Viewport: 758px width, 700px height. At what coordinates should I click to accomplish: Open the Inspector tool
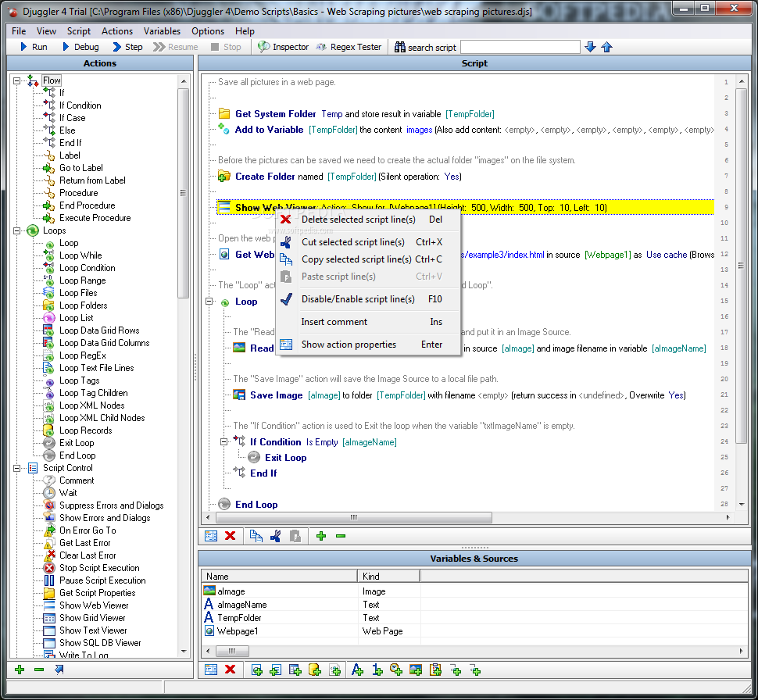pyautogui.click(x=284, y=47)
